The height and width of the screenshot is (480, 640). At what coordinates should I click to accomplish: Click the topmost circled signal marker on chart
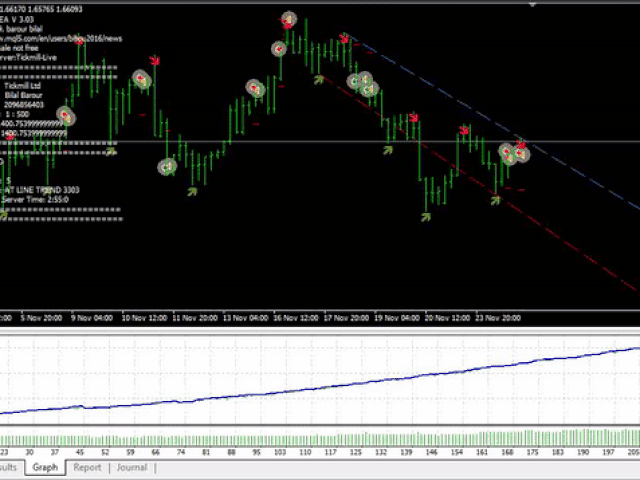click(289, 19)
